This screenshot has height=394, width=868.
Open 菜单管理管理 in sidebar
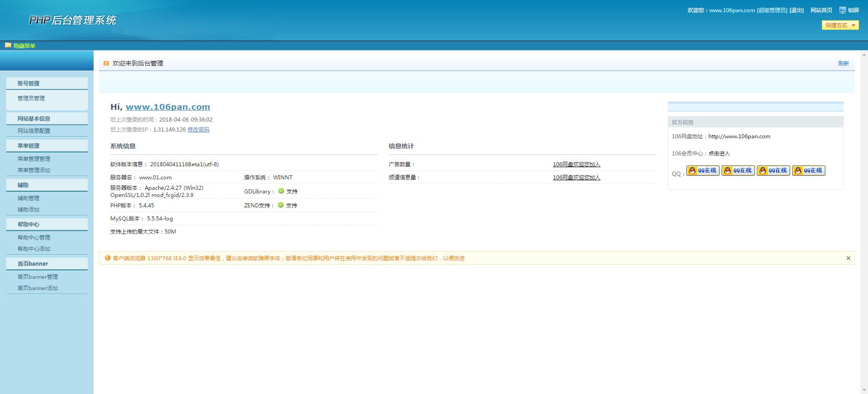34,159
